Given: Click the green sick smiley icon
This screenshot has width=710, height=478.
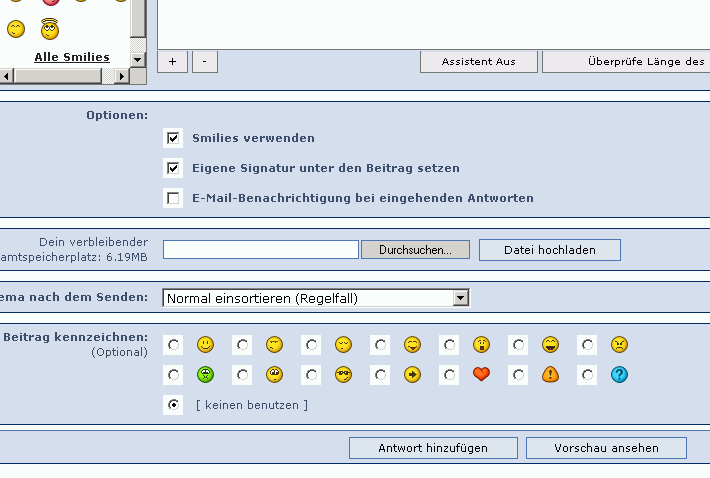Looking at the screenshot, I should [205, 375].
